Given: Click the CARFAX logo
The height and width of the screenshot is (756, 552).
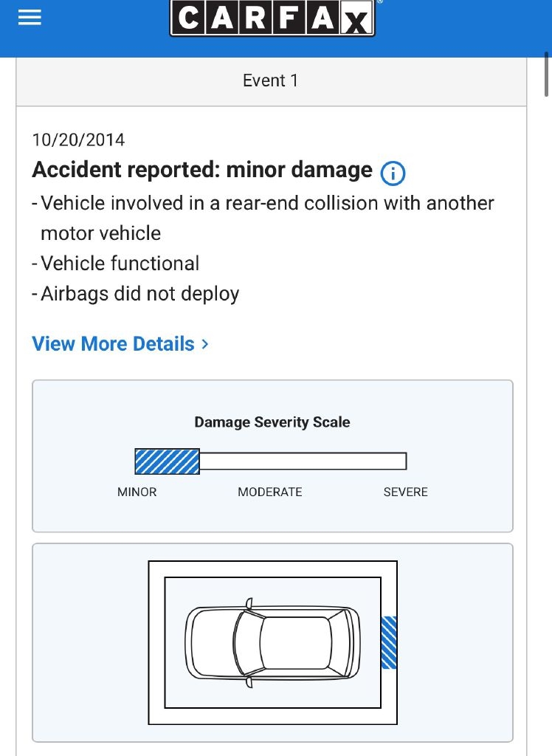Looking at the screenshot, I should pos(272,19).
